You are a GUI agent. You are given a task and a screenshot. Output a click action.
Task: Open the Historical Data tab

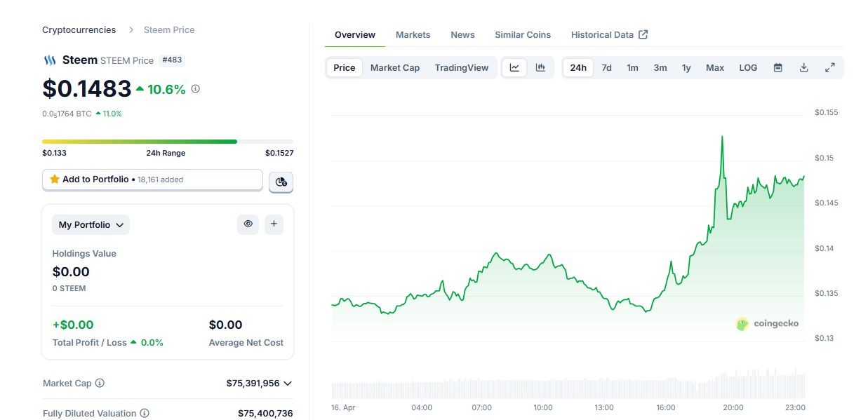coord(609,35)
